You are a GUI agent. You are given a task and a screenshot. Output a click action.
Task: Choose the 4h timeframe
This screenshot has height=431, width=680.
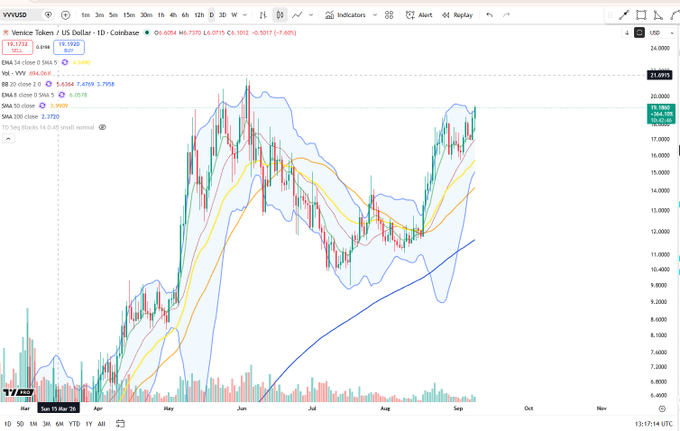173,15
